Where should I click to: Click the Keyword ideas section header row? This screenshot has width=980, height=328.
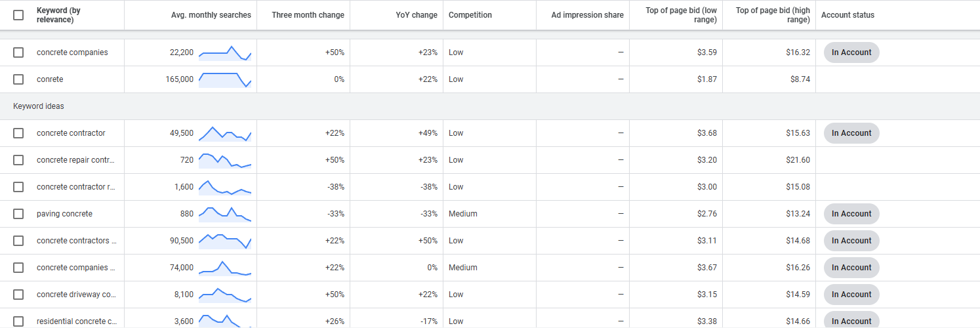(490, 106)
